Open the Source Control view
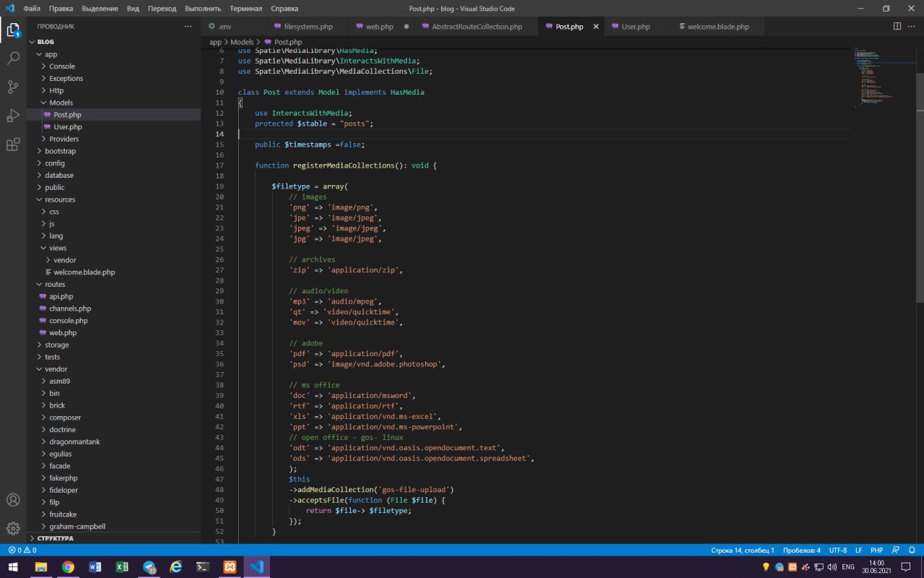 pos(13,87)
